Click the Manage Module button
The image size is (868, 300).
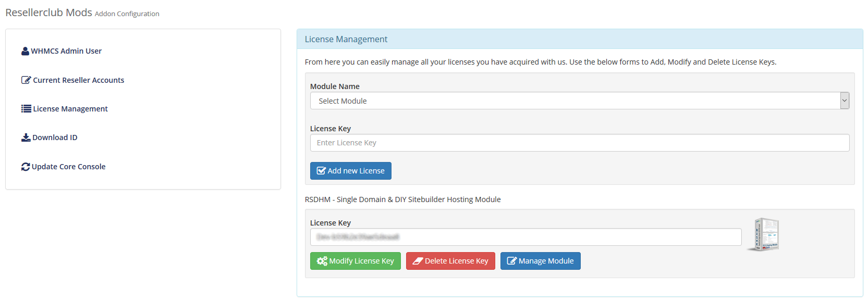pyautogui.click(x=541, y=261)
